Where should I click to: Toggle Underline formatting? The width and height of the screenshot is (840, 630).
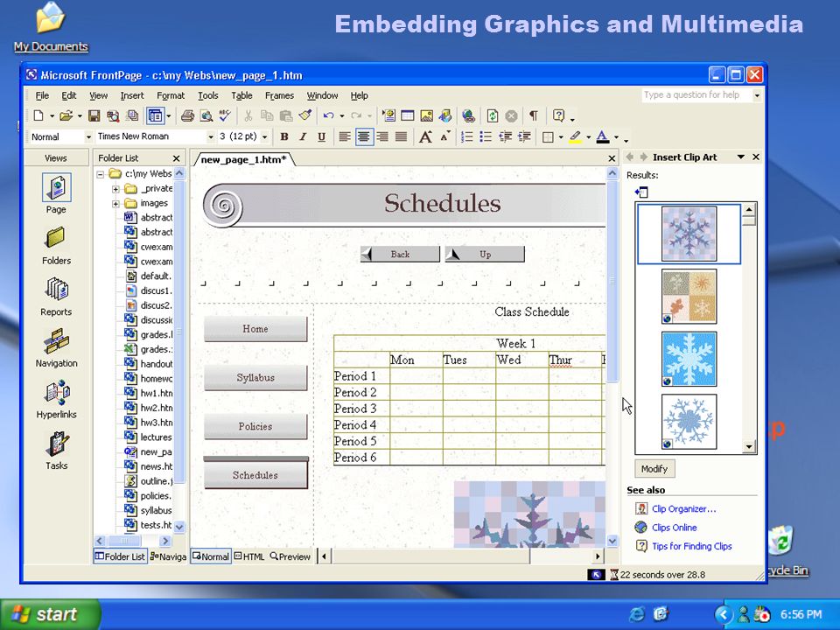pos(321,137)
